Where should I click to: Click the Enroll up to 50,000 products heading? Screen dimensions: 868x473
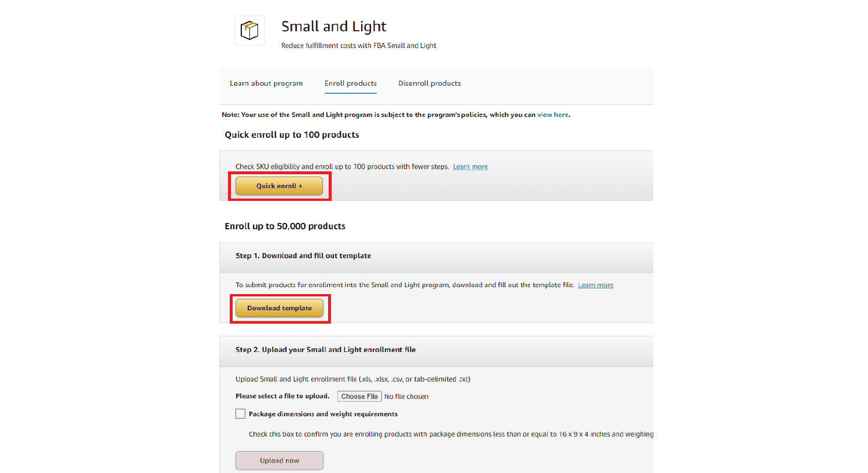point(285,226)
